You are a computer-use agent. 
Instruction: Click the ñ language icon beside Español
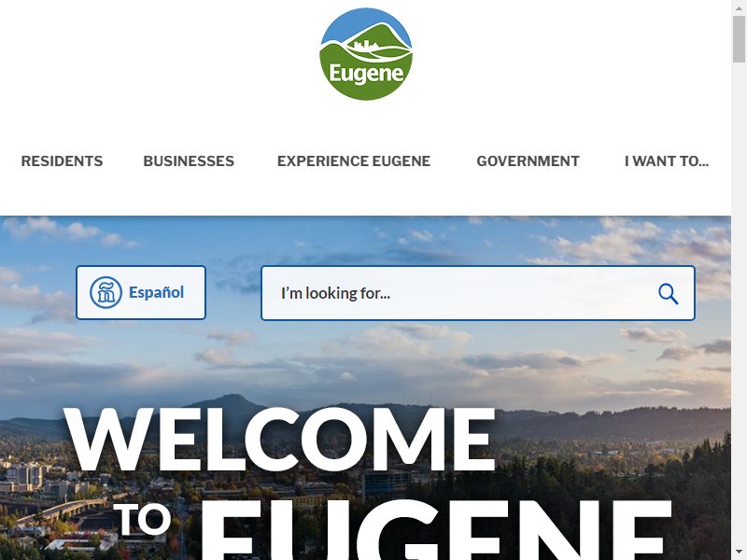(106, 292)
